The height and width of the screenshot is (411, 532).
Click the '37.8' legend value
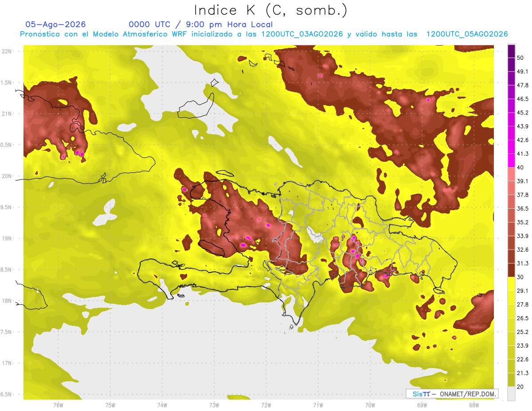[523, 195]
